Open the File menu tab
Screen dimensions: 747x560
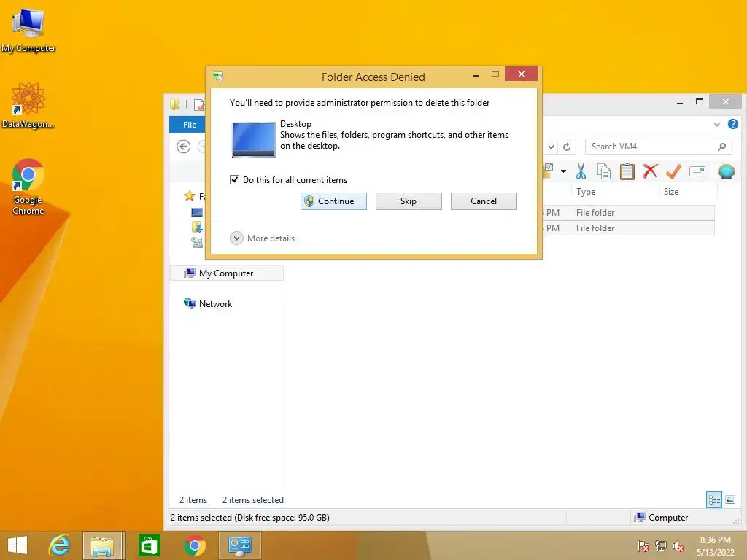tap(189, 124)
